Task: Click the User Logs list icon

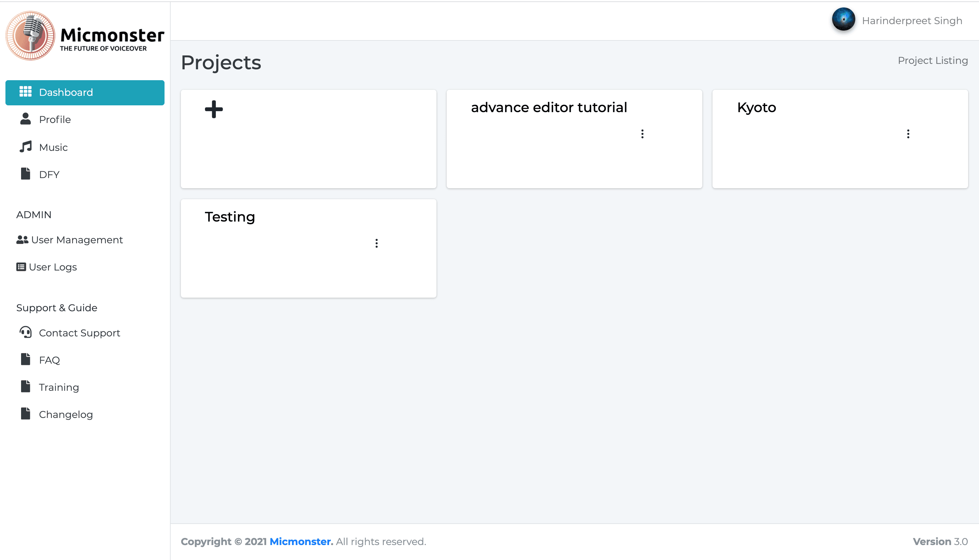Action: [x=21, y=267]
